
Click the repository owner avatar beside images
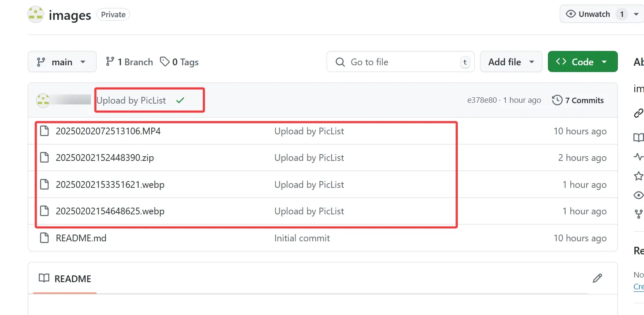35,15
